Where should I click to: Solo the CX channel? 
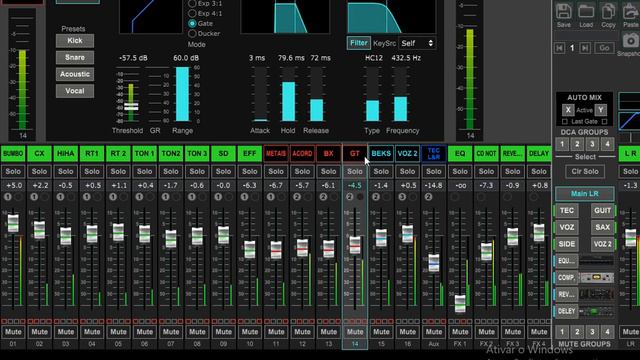click(39, 171)
